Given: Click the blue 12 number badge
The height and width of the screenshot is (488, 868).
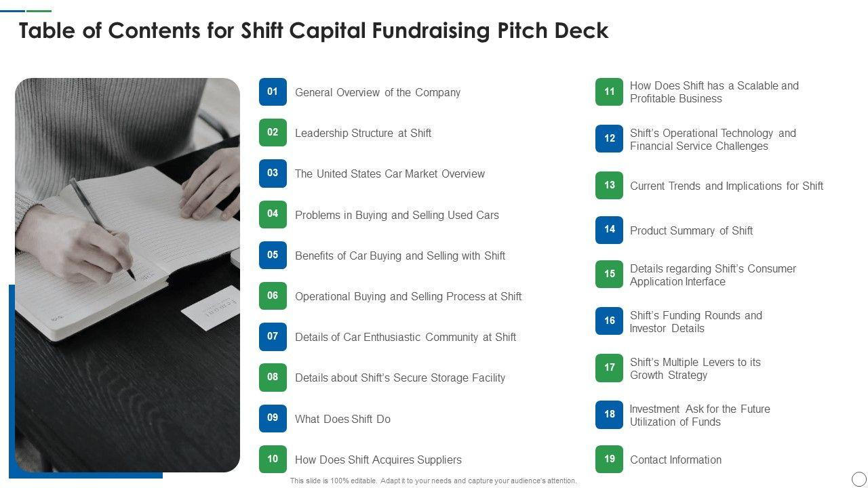Looking at the screenshot, I should click(x=609, y=139).
